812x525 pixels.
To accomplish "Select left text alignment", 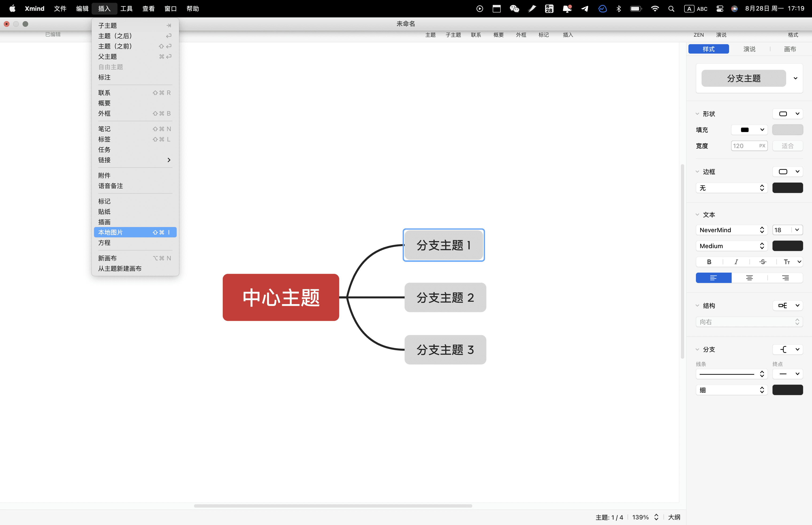I will [x=713, y=278].
